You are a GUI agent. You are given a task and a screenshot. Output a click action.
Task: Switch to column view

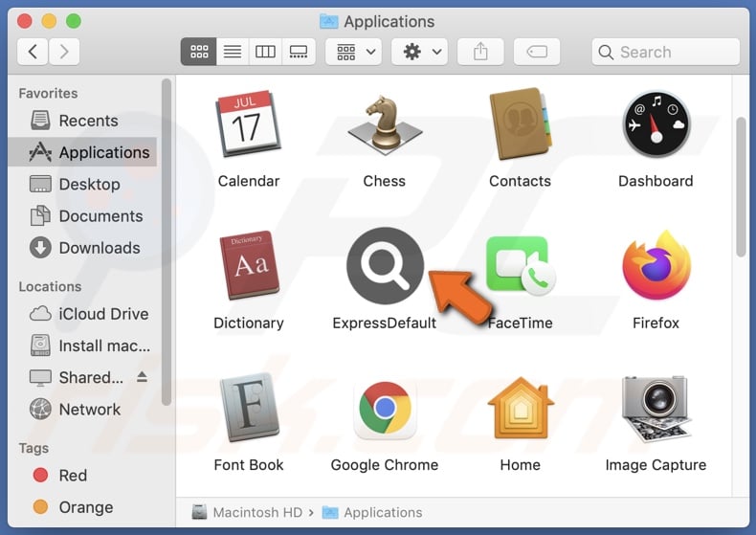(265, 52)
